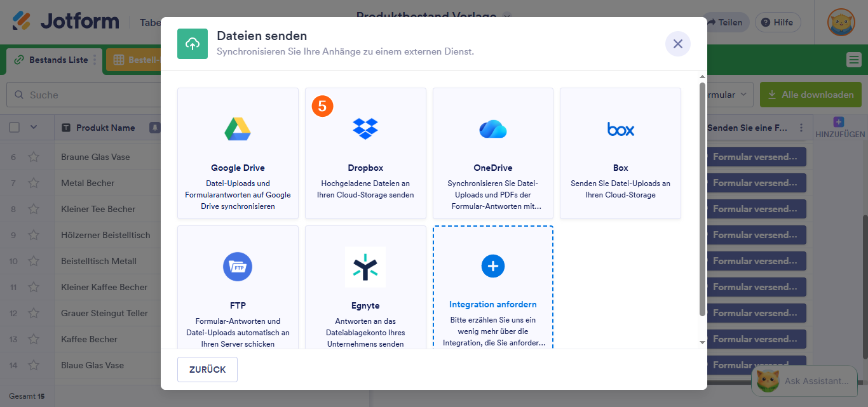Viewport: 868px width, 407px height.
Task: Click the plus icon to request integration
Action: click(x=492, y=266)
